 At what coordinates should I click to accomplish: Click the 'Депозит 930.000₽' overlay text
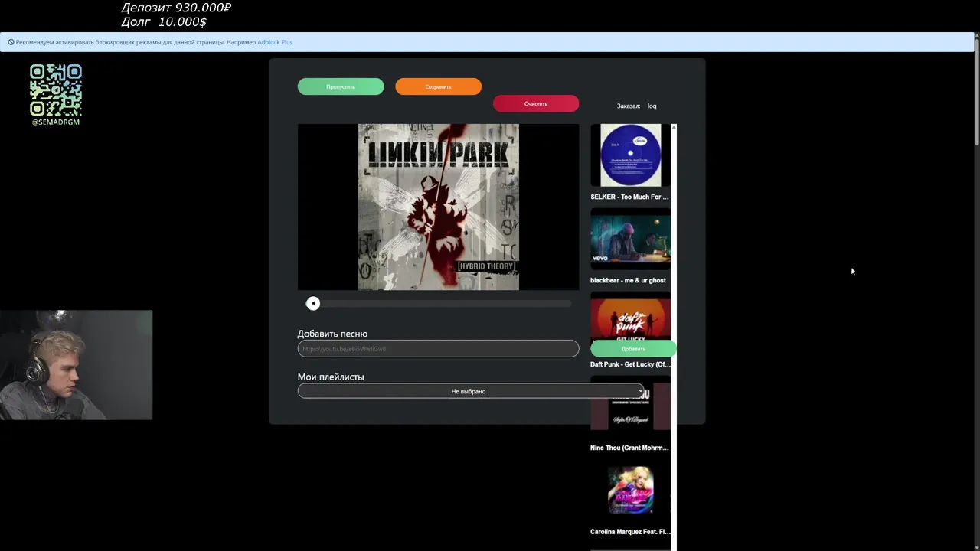point(176,8)
